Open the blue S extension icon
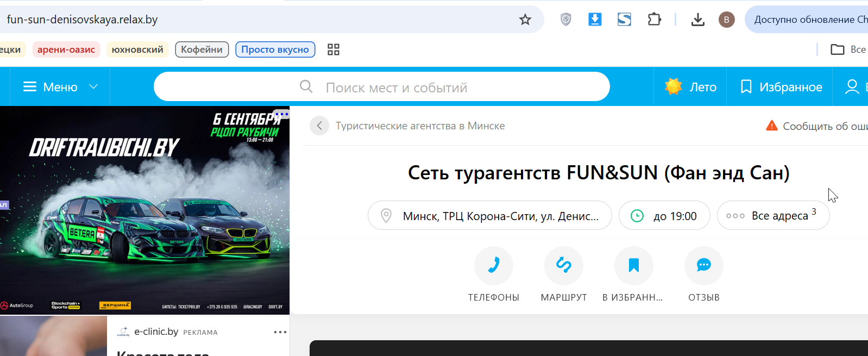Image resolution: width=868 pixels, height=356 pixels. coord(624,20)
